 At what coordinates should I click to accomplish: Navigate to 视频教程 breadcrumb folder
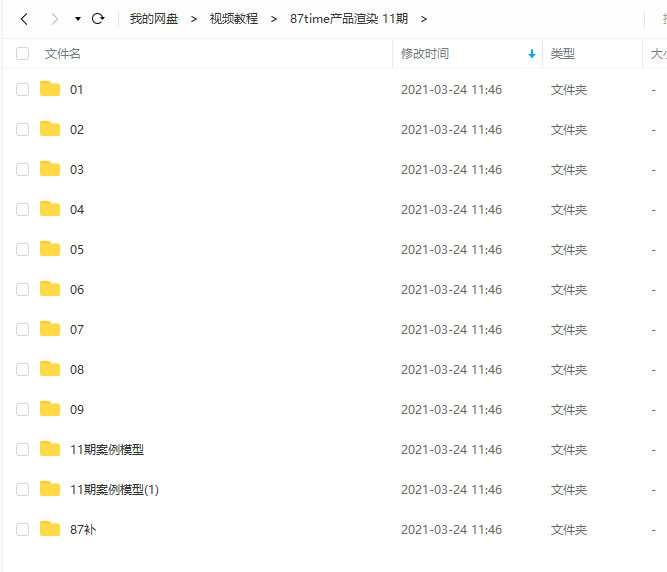pyautogui.click(x=233, y=19)
